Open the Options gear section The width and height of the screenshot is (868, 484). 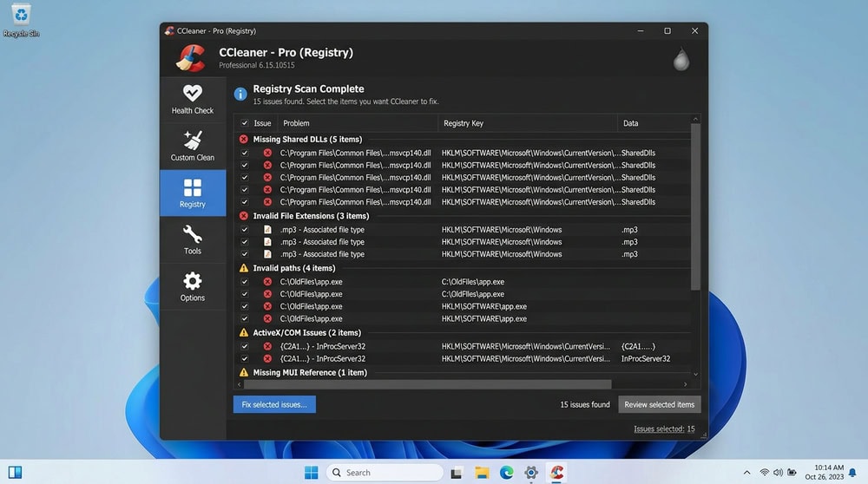click(193, 286)
